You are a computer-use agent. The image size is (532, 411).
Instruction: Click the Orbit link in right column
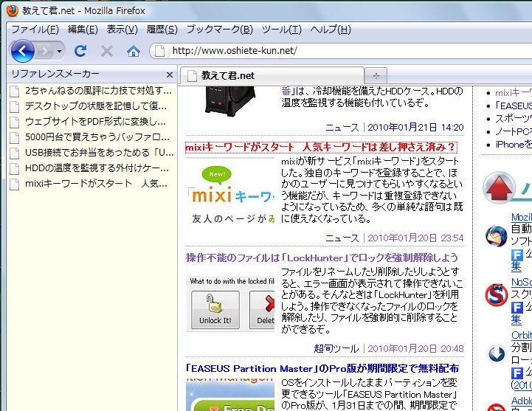pyautogui.click(x=522, y=335)
